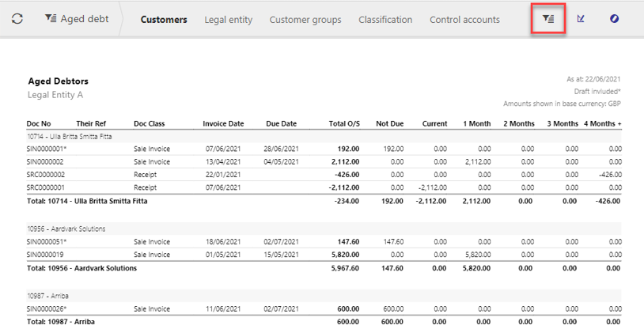This screenshot has height=329, width=644.
Task: Click the dark blue compass icon
Action: [x=615, y=19]
